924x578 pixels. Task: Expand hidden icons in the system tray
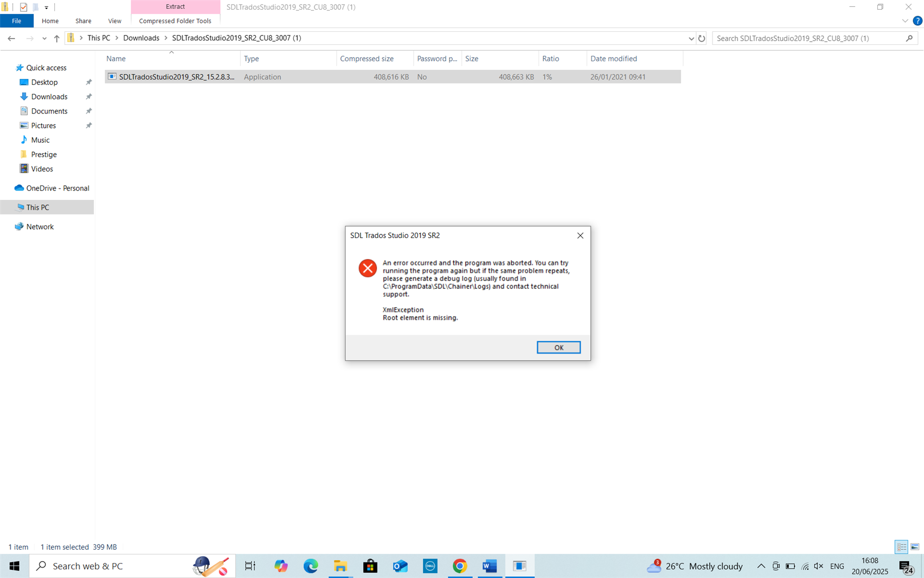coord(761,566)
